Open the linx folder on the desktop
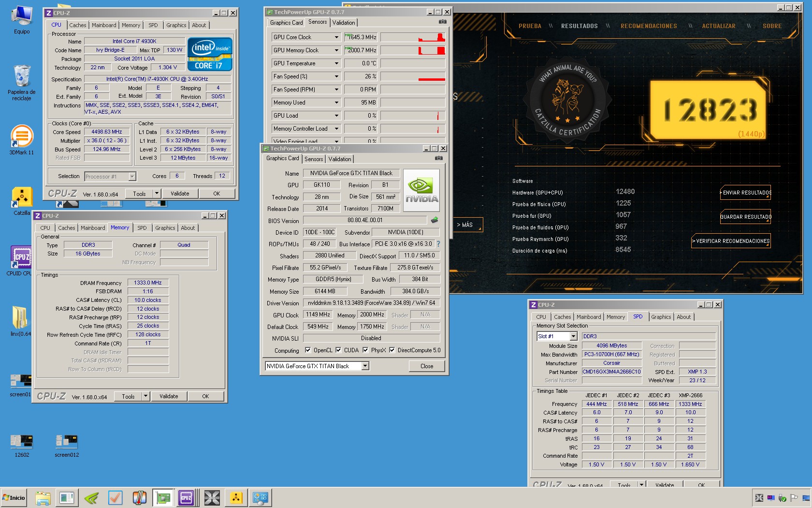The width and height of the screenshot is (812, 508). click(x=20, y=321)
